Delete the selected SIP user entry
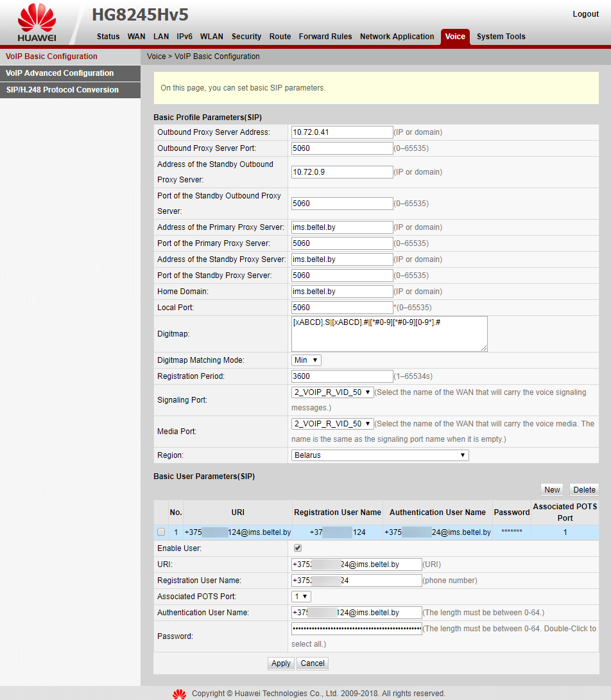This screenshot has width=611, height=700. click(x=583, y=489)
